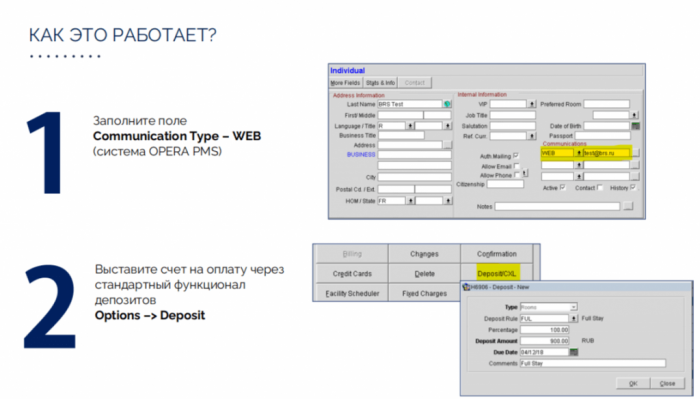Click the Delete option button
700x399 pixels.
(x=424, y=274)
